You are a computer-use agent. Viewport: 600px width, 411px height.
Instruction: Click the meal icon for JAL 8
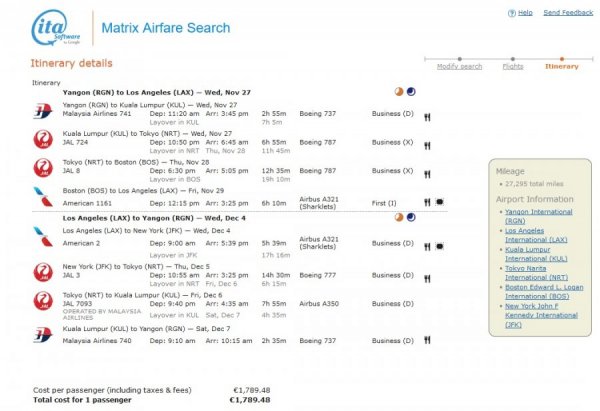pyautogui.click(x=427, y=174)
